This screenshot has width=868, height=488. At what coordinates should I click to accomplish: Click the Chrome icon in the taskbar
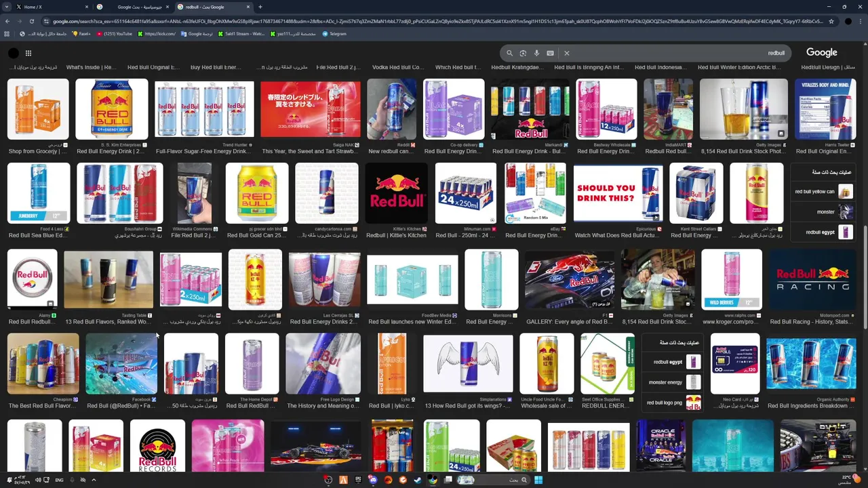click(x=433, y=480)
